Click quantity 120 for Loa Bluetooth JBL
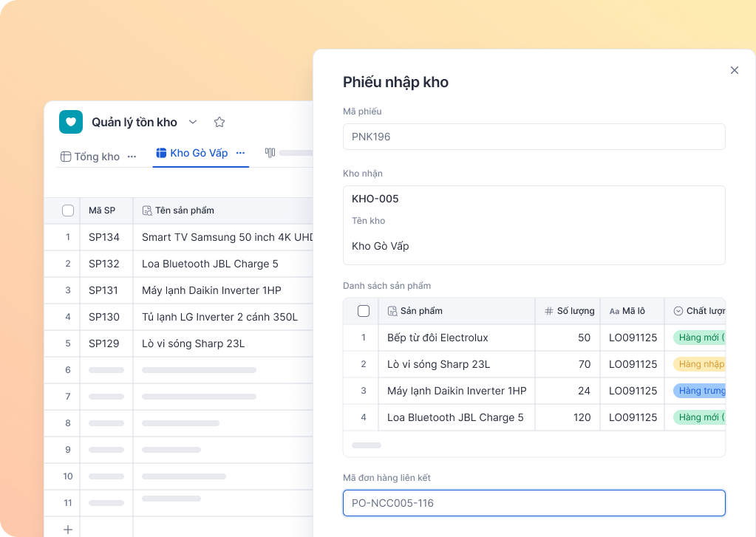The width and height of the screenshot is (756, 537). tap(568, 417)
